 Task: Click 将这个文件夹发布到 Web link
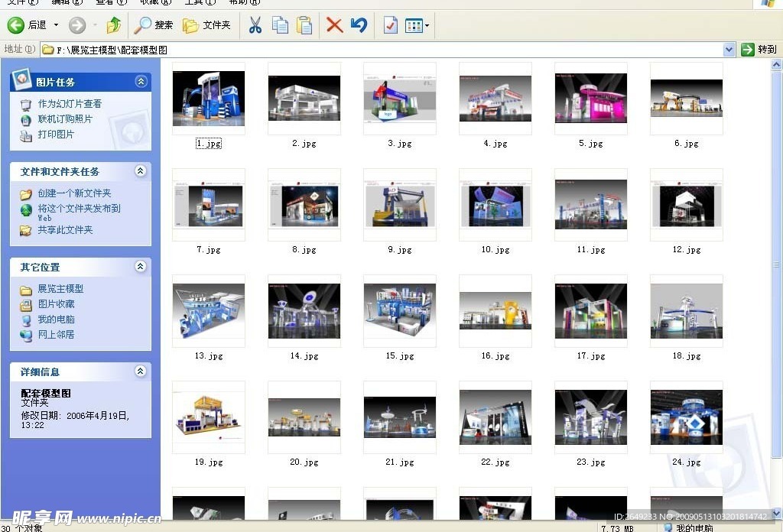[79, 212]
